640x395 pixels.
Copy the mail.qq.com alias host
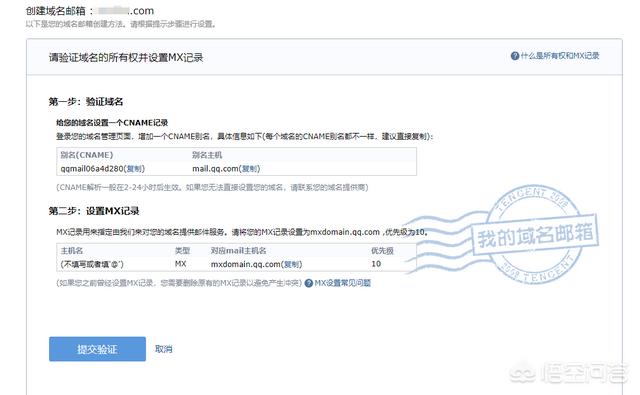point(249,169)
